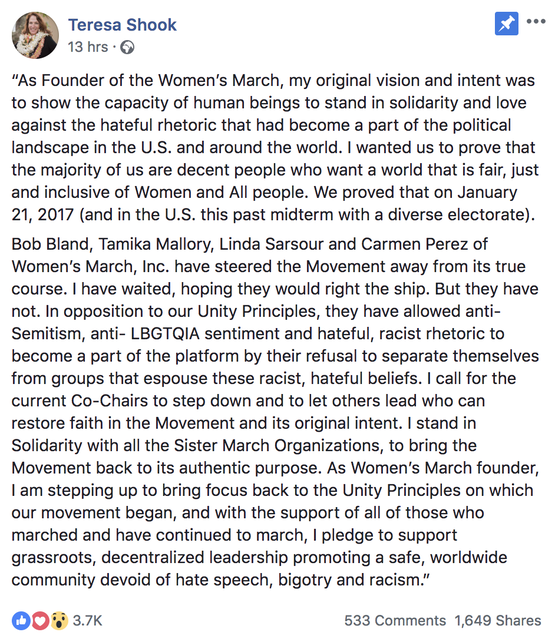Click the yellow Wow reaction emoji
The image size is (555, 642).
point(59,621)
